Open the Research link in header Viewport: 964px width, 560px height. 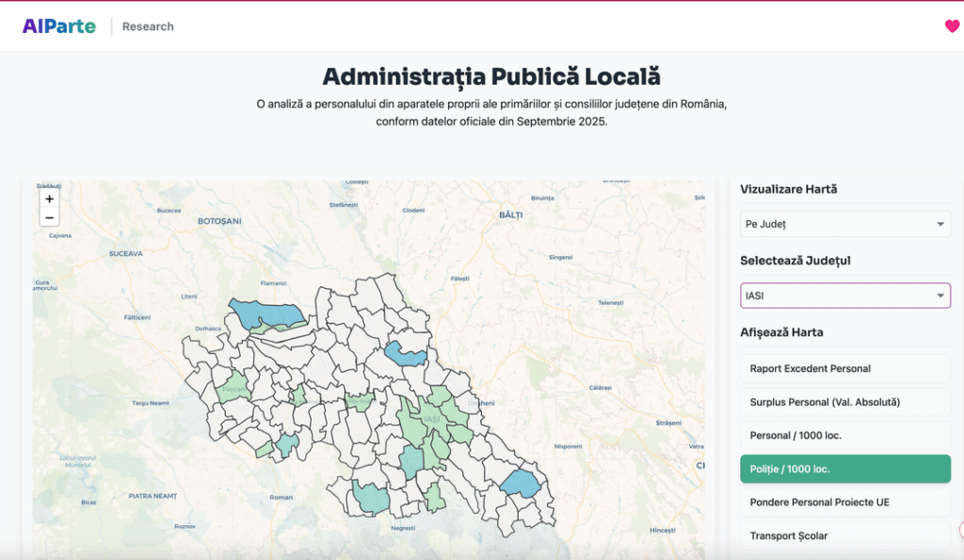point(148,26)
